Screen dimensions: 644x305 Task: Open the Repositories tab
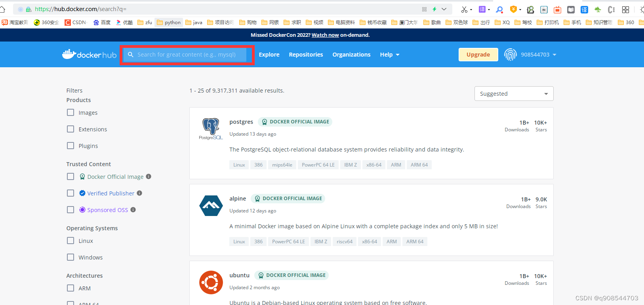click(x=306, y=55)
